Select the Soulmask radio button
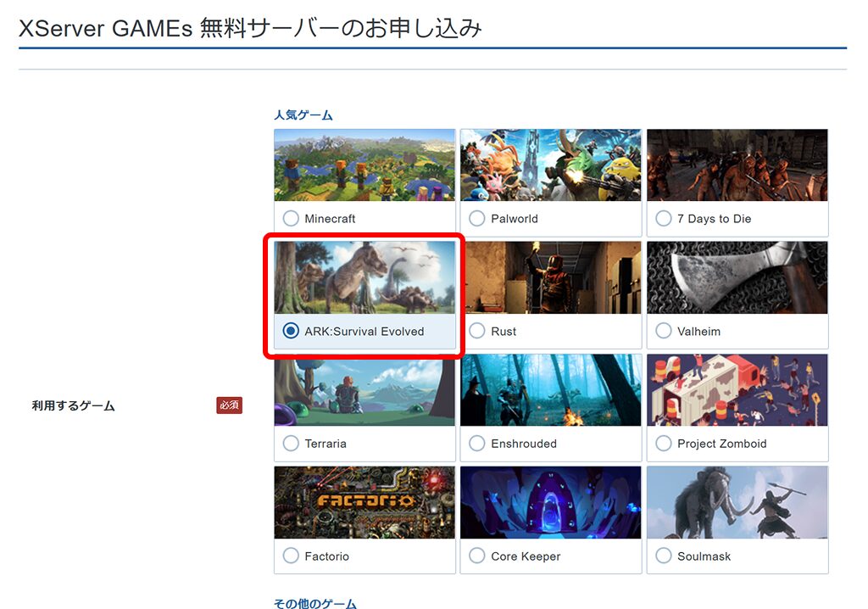Image resolution: width=868 pixels, height=609 pixels. tap(664, 556)
